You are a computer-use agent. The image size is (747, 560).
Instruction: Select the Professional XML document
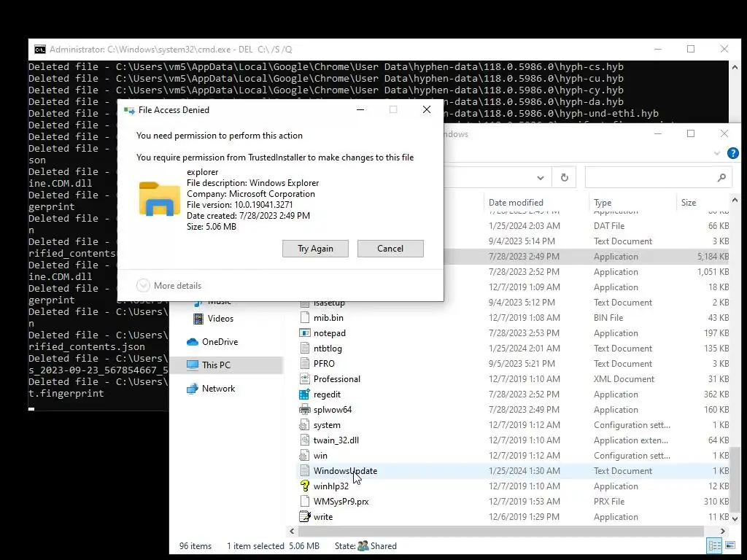[337, 379]
